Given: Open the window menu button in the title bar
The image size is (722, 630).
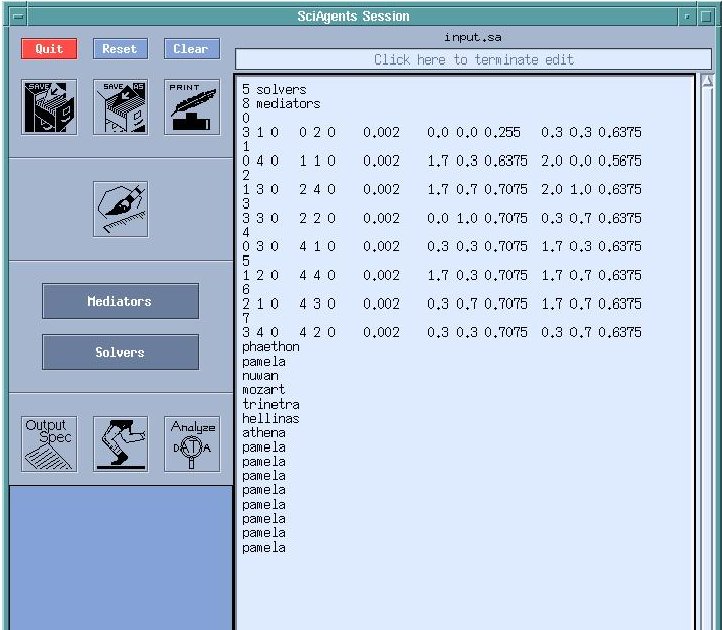Looking at the screenshot, I should tap(18, 17).
